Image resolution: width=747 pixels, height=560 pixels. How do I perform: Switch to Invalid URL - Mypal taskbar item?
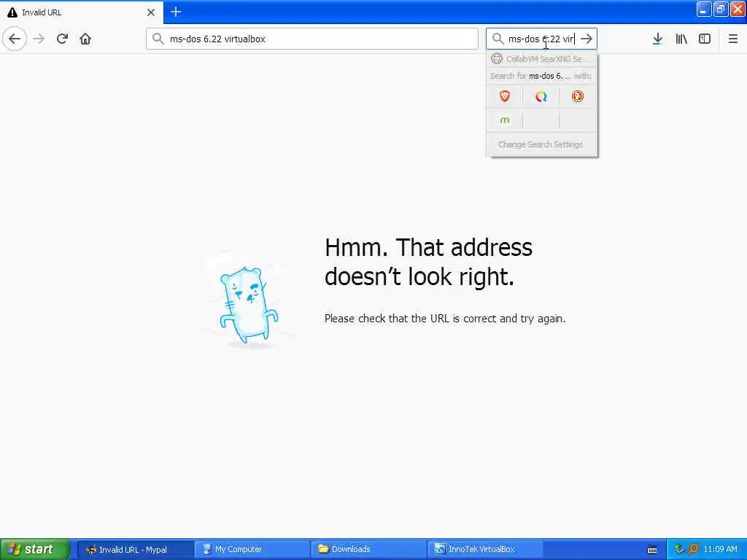click(135, 550)
